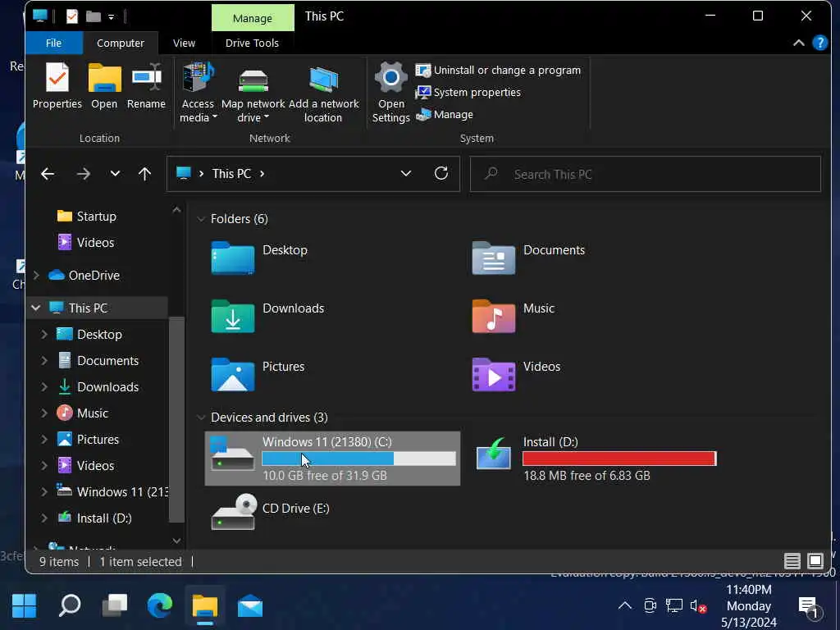The height and width of the screenshot is (630, 840).
Task: Select the Windows 11 (21380) (C:) drive
Action: click(x=333, y=459)
